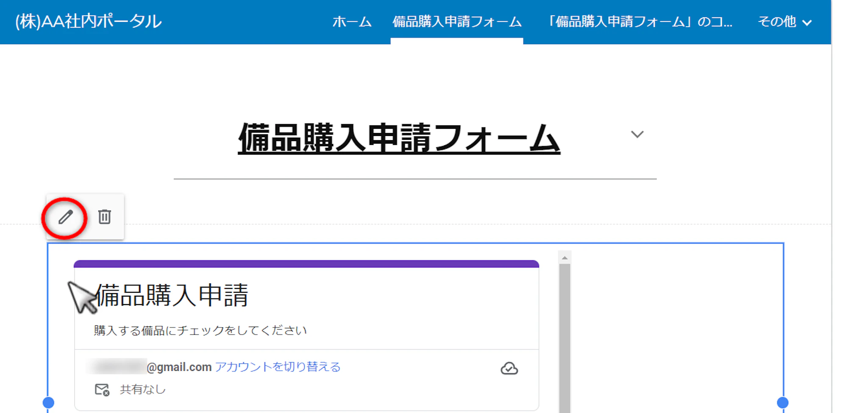Click the cloud saved status icon

[x=509, y=368]
